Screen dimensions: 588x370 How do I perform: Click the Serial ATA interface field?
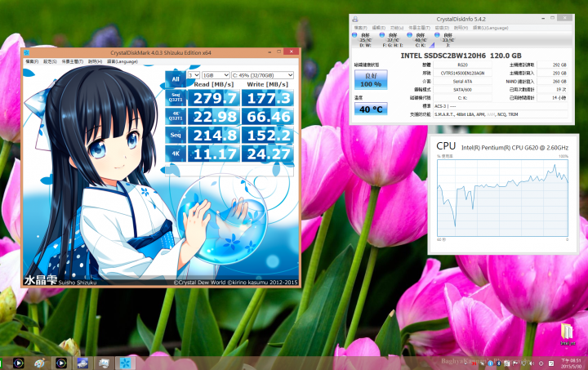(462, 82)
